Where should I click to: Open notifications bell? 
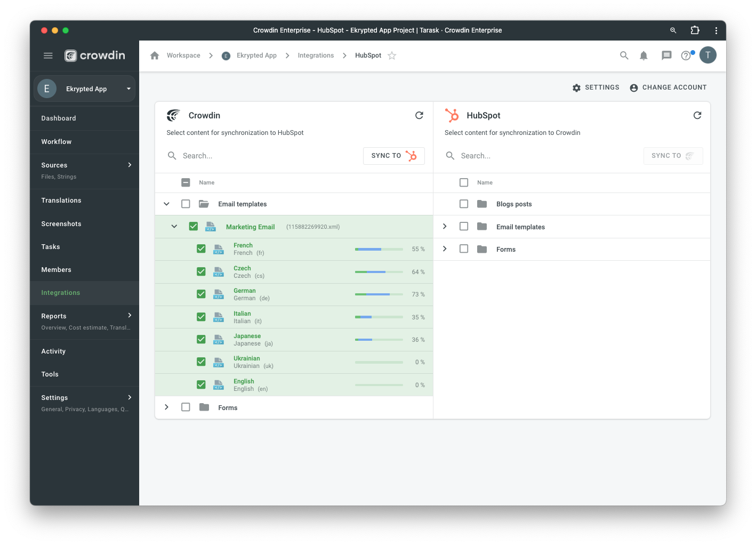(644, 55)
